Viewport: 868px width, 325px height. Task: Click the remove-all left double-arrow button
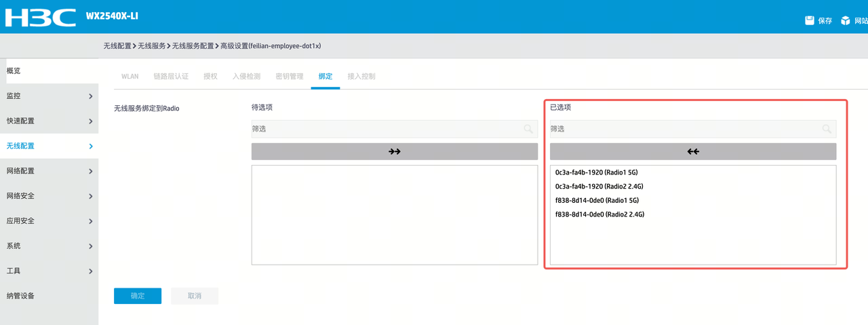693,151
